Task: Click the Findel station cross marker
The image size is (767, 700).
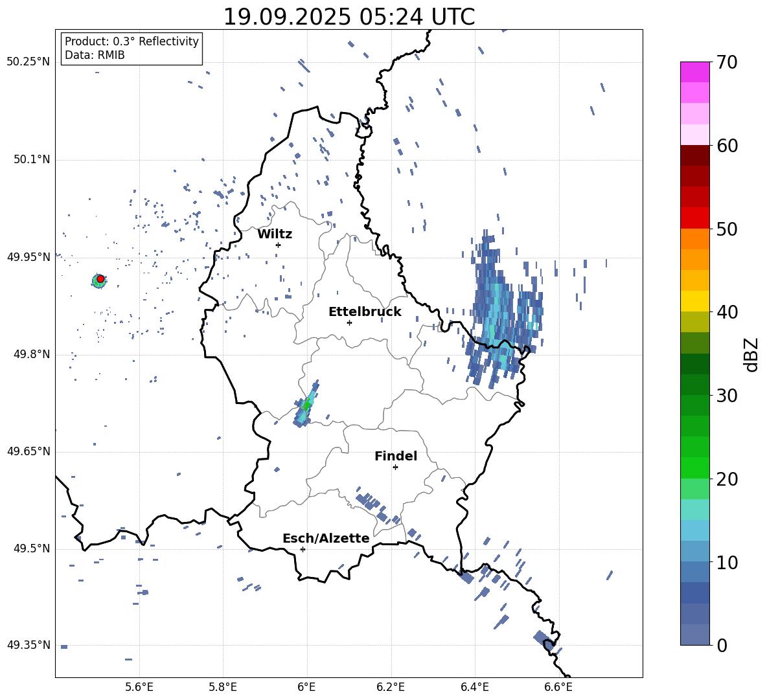Action: [395, 468]
